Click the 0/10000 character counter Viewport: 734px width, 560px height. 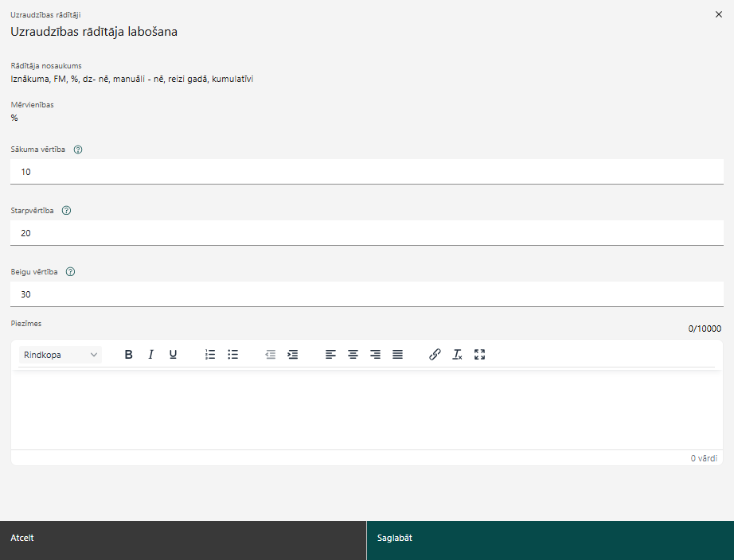[705, 329]
